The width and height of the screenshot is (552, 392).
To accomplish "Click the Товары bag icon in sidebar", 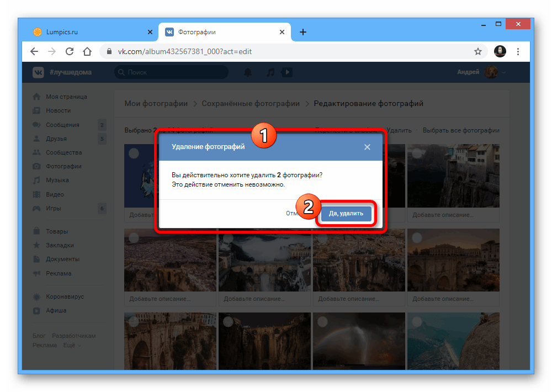I will click(36, 231).
